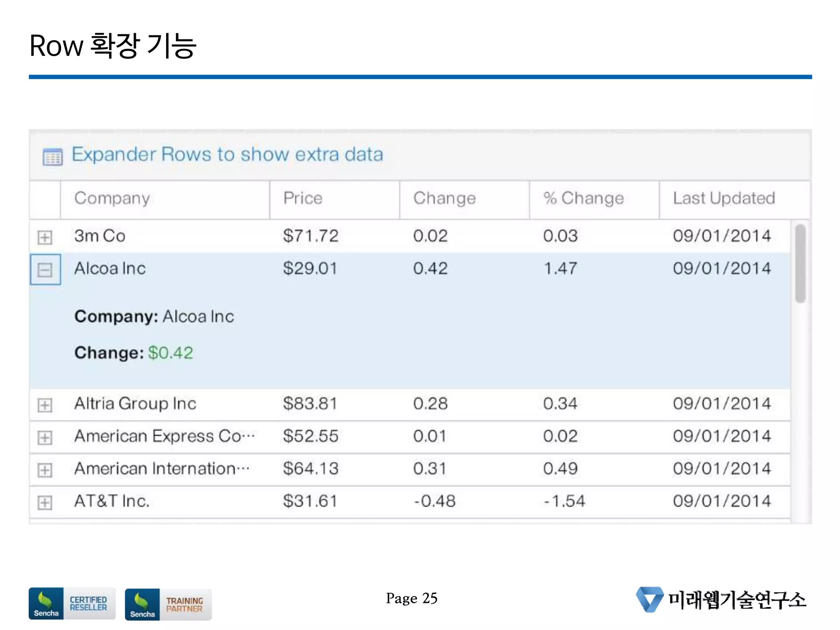Screen dimensions: 840x630
Task: Click the $83.81 Altria price cell
Action: [x=310, y=404]
